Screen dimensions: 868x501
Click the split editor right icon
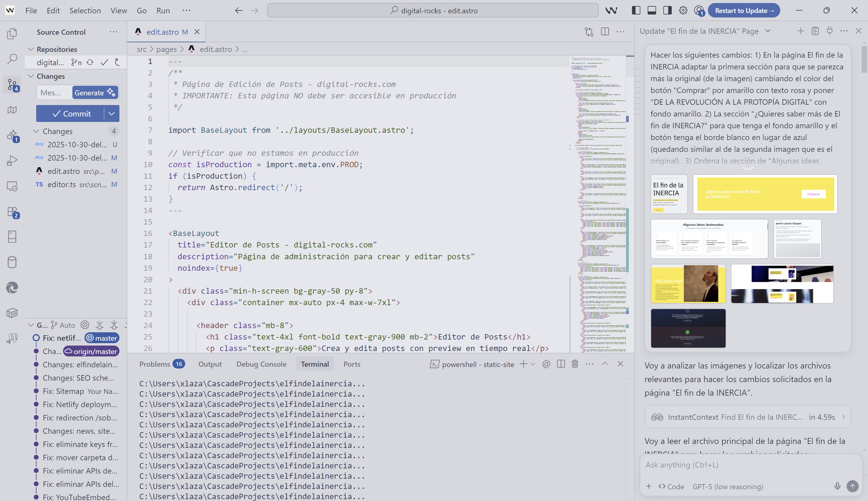coord(605,32)
